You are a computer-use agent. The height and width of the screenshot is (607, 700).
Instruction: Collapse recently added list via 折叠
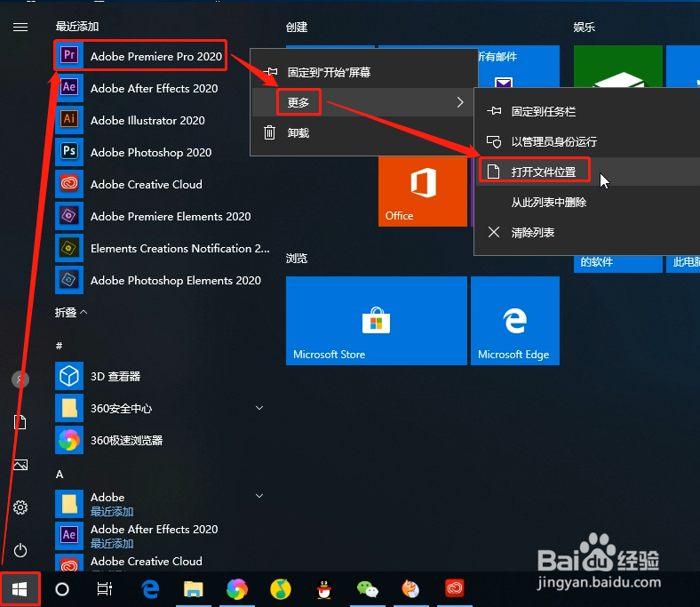click(x=71, y=312)
